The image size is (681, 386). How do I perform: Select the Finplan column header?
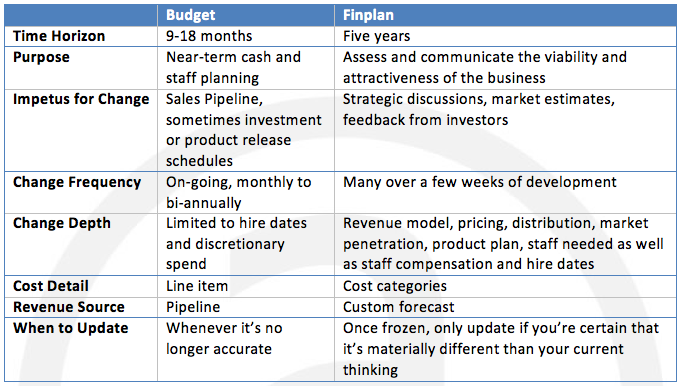click(x=368, y=15)
